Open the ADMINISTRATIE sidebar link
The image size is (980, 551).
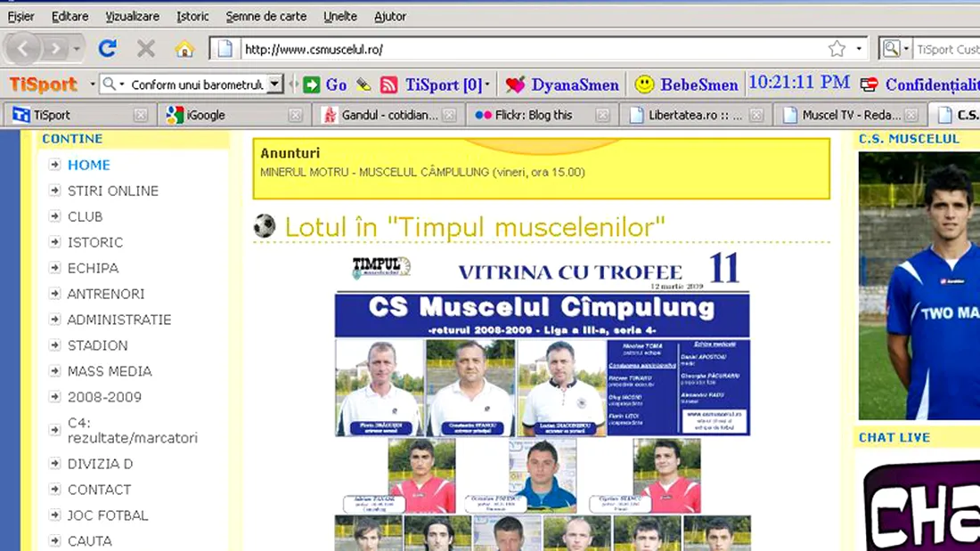(119, 320)
